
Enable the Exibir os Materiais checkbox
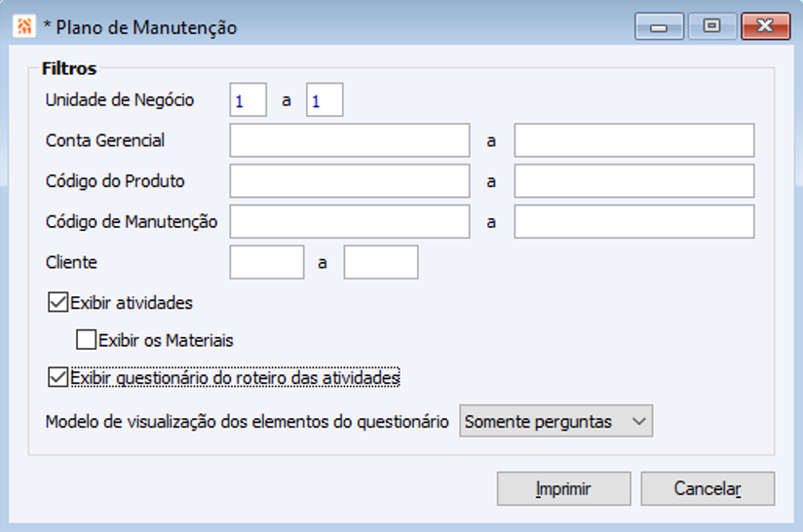tap(87, 340)
